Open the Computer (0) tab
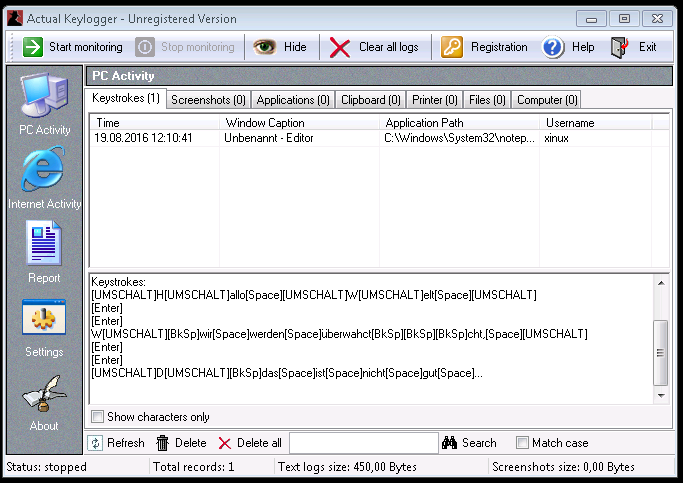Viewport: 683px width, 483px height. pos(547,100)
